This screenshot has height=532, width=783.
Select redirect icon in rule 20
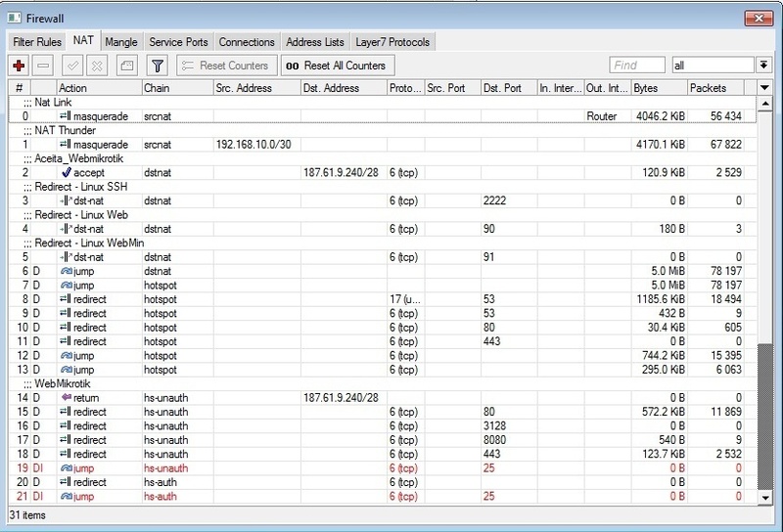click(66, 482)
